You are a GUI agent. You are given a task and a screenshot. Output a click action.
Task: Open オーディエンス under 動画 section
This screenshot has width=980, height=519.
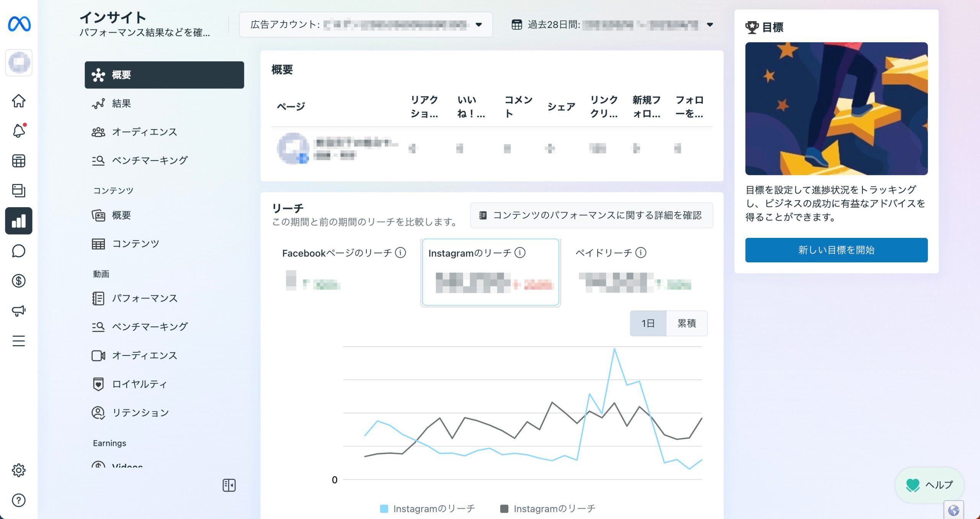[x=164, y=355]
